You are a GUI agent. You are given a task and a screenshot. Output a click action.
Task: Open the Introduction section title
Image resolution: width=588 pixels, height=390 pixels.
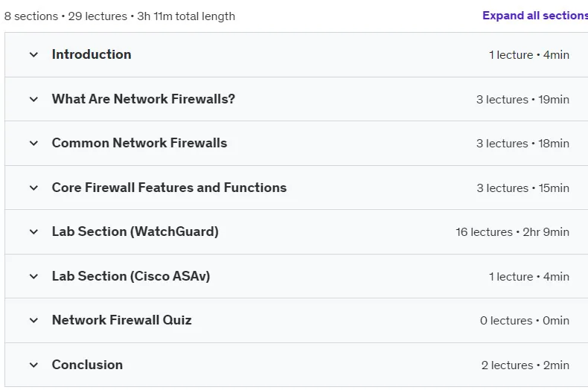92,54
